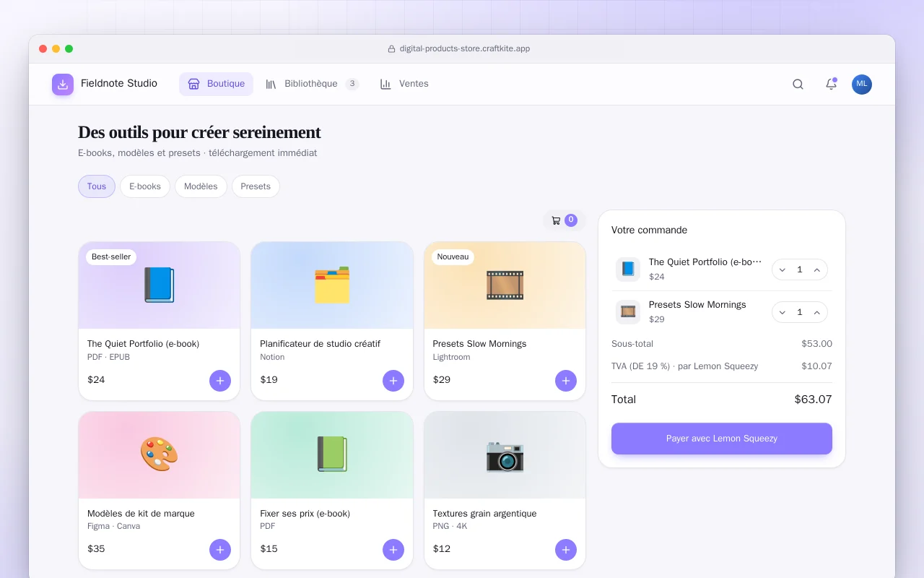Click the Fieldnote Studio download logo

[63, 84]
